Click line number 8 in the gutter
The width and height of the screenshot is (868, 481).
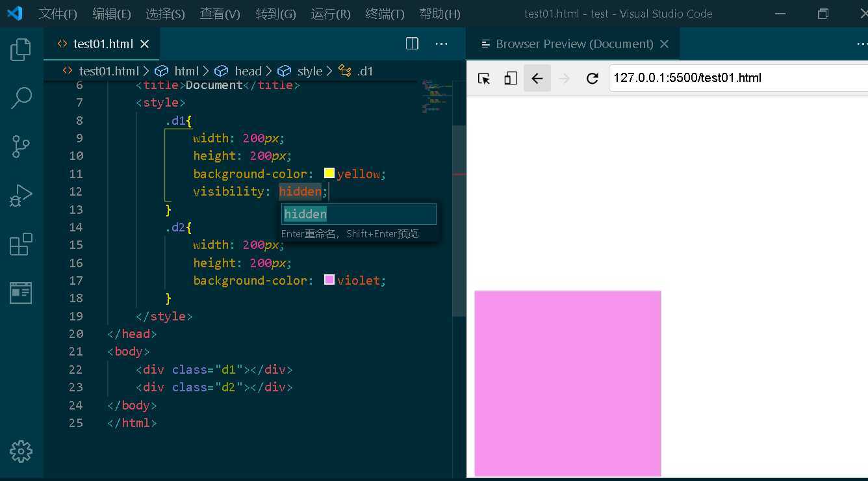[79, 120]
